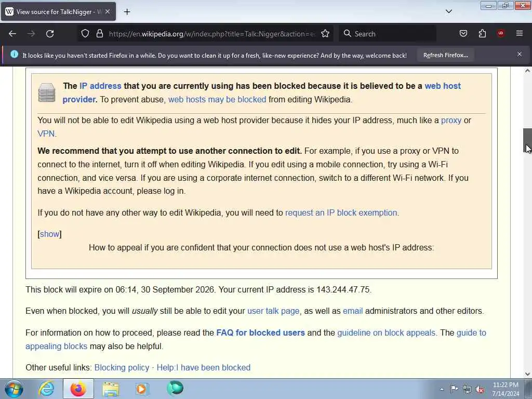Open the Action Center flag icon
This screenshot has height=399, width=532.
coord(454,389)
